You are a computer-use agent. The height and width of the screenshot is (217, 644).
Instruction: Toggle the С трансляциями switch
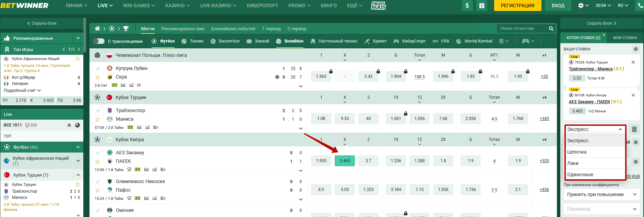click(99, 41)
